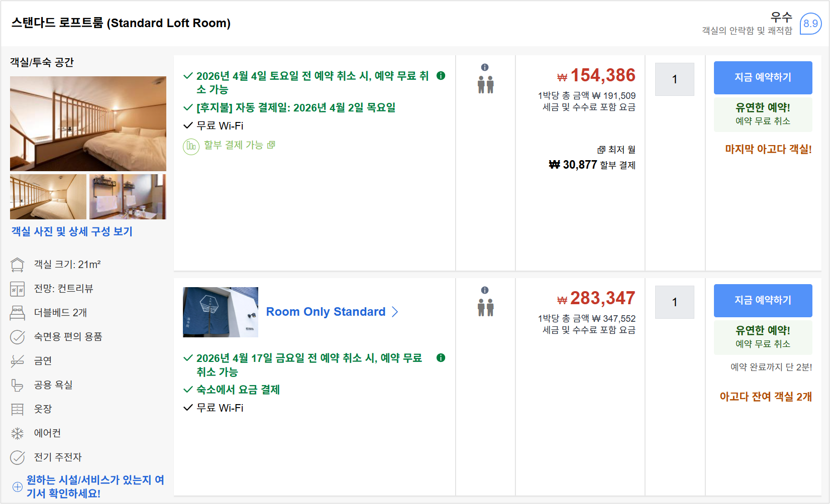Open 할부 결제 가능 installment link
830x504 pixels.
coord(234,145)
